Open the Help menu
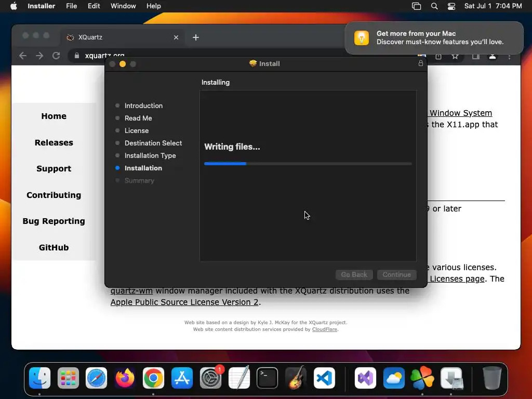 [x=153, y=6]
